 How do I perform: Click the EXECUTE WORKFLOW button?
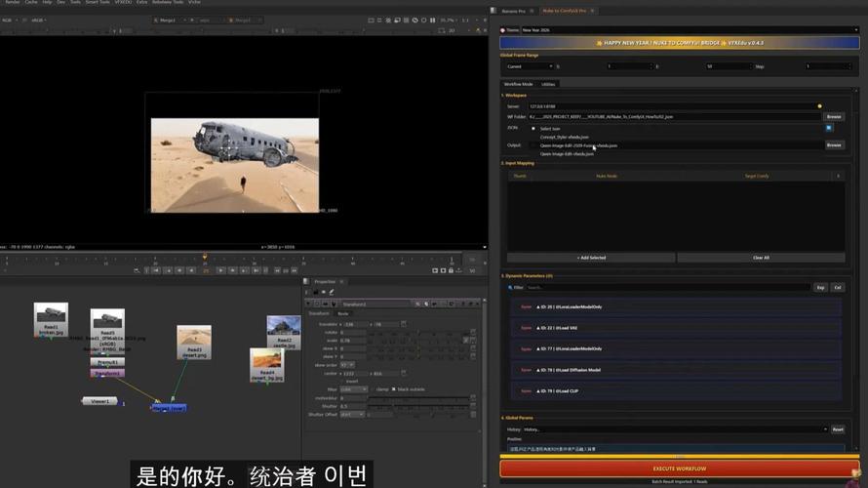[679, 468]
